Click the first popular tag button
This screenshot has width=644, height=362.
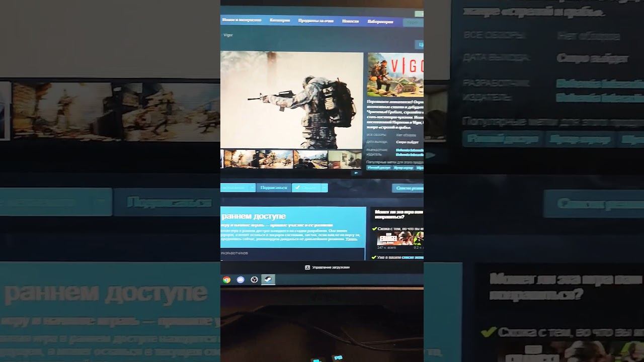tap(379, 167)
